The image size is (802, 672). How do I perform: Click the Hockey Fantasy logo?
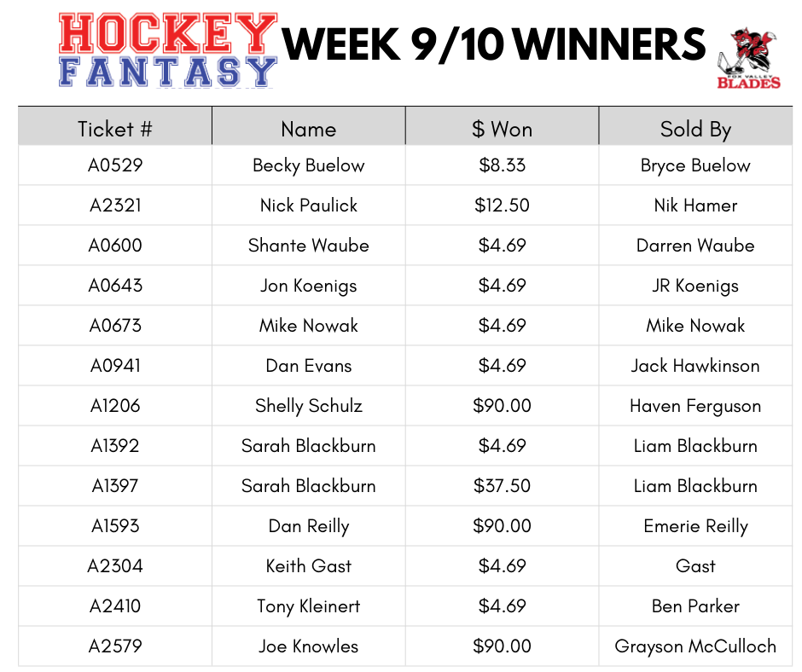click(168, 51)
